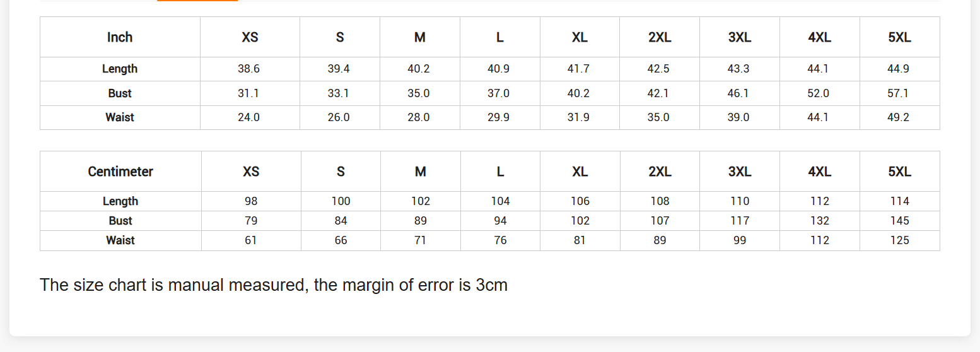Select the 5XL column header in Centimeter table
This screenshot has width=980, height=352.
899,172
